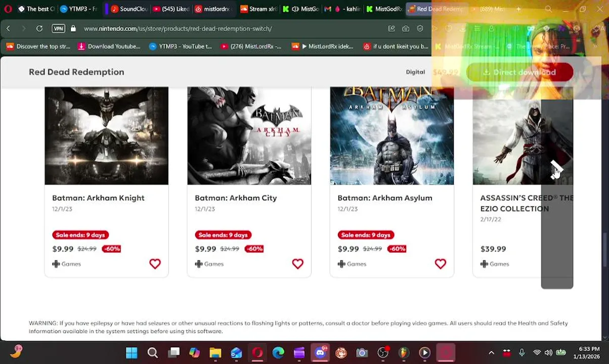This screenshot has width=609, height=364.
Task: Click 'Batman: Arkham City' title link
Action: 236,198
